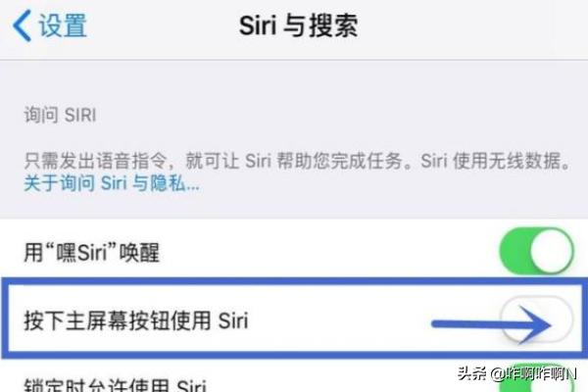Viewport: 588px width, 392px height.
Task: Click the Siri 与搜索 page title
Action: tap(299, 25)
